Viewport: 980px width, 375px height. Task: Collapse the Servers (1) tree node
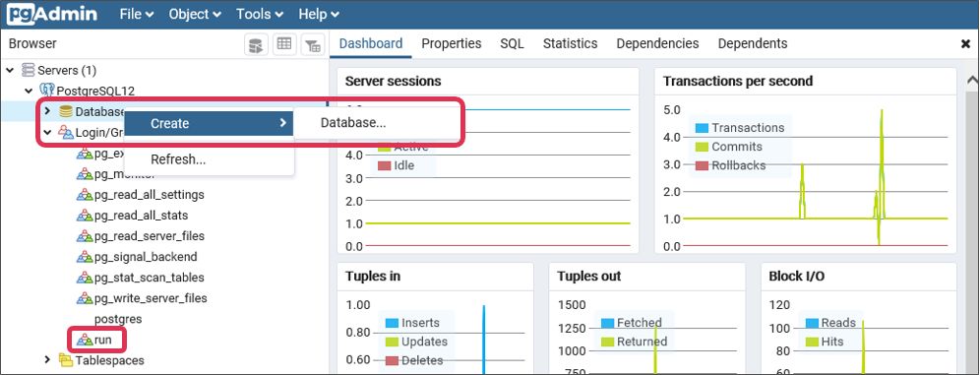[x=10, y=70]
